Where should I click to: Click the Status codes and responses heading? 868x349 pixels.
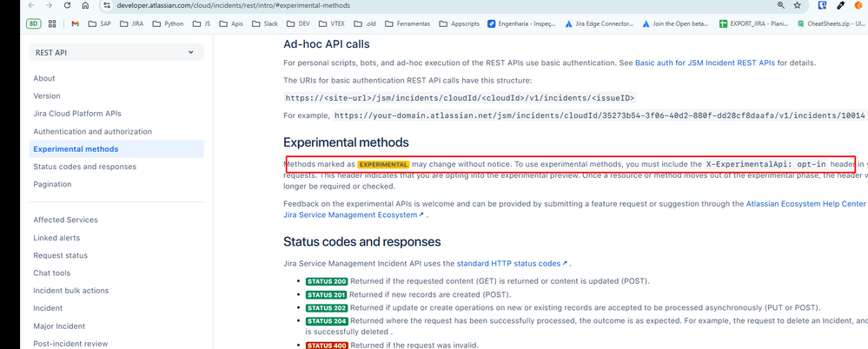click(x=362, y=241)
